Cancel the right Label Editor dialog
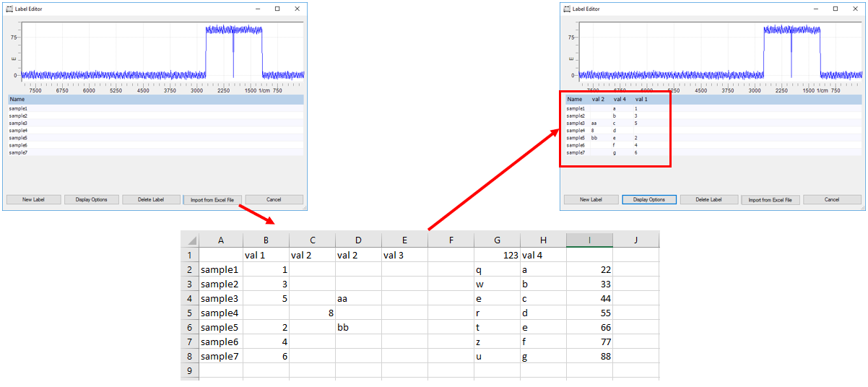 coord(831,199)
